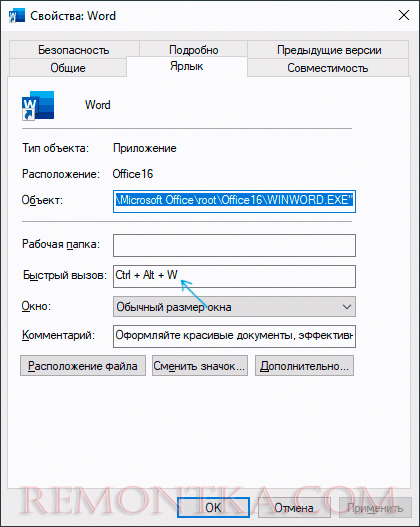The width and height of the screenshot is (420, 527).
Task: Click the Сменить значок button
Action: [200, 365]
